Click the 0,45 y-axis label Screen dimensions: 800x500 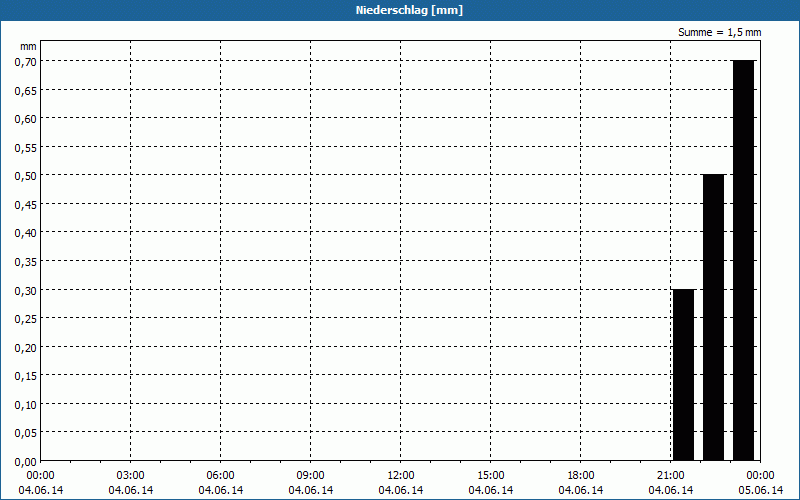(26, 204)
